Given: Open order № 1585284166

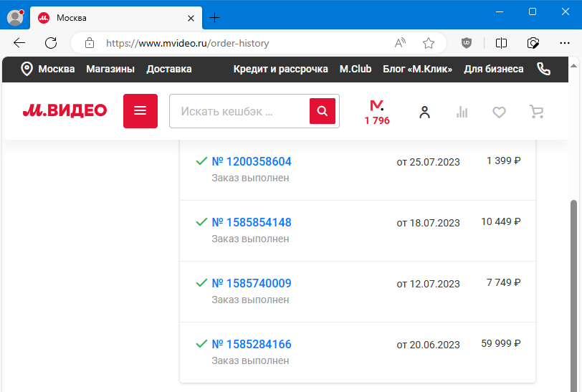Looking at the screenshot, I should (252, 344).
